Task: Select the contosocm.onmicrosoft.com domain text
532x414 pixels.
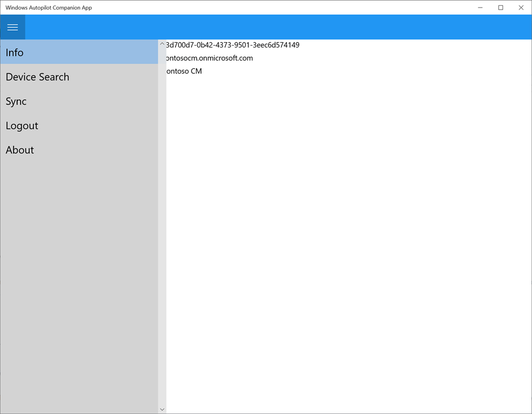Action: pyautogui.click(x=209, y=58)
